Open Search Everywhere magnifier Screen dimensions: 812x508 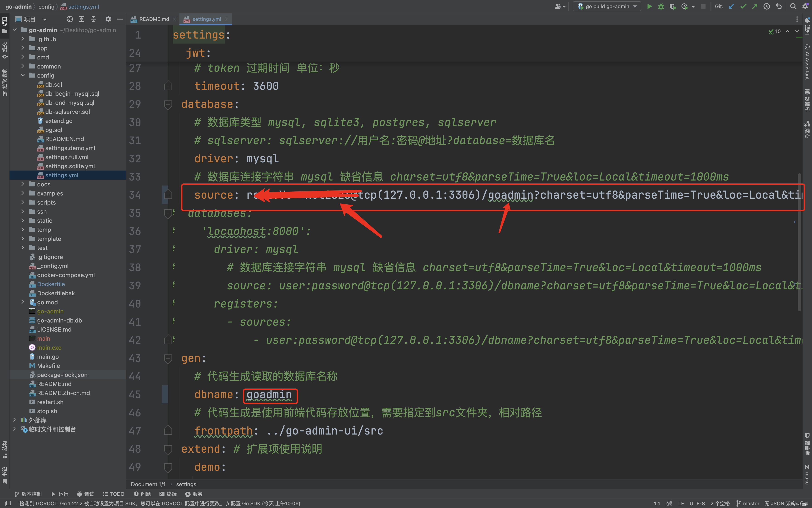pos(793,6)
